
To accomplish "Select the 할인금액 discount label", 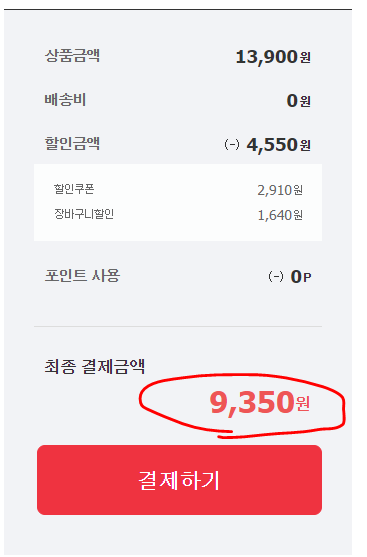I will click(x=72, y=144).
